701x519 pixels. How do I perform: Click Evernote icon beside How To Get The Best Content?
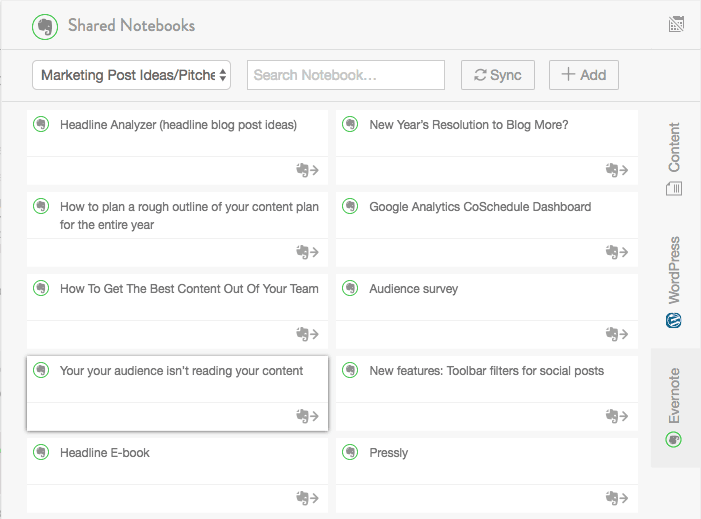(41, 288)
